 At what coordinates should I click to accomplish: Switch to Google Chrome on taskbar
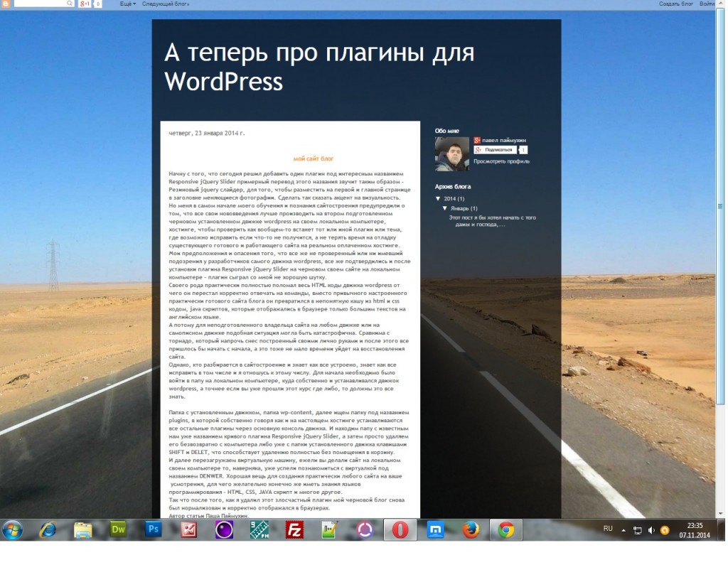(x=506, y=530)
